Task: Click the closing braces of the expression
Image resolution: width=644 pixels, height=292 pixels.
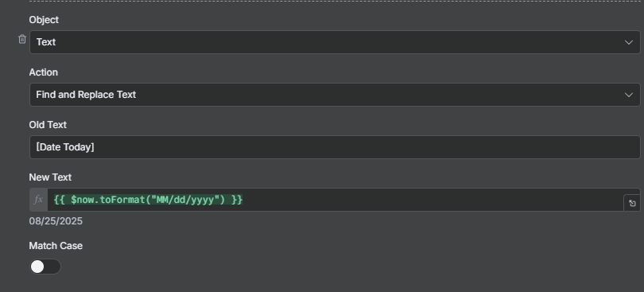Action: [237, 200]
